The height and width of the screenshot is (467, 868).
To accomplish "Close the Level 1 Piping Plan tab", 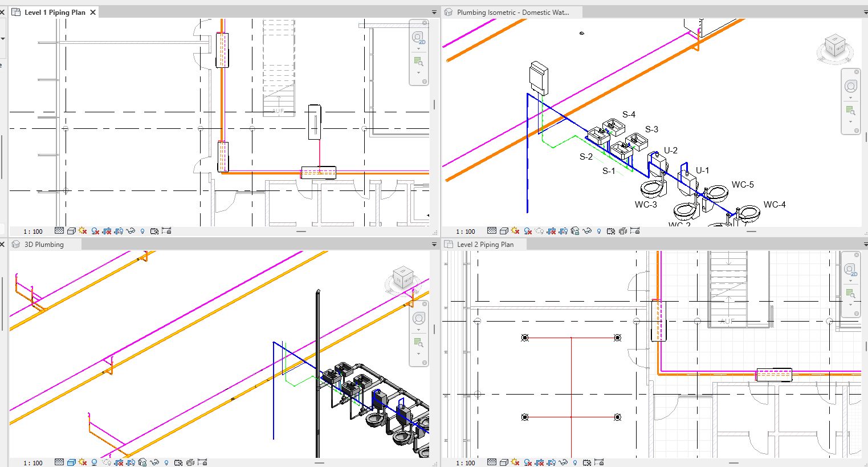I will pos(93,12).
